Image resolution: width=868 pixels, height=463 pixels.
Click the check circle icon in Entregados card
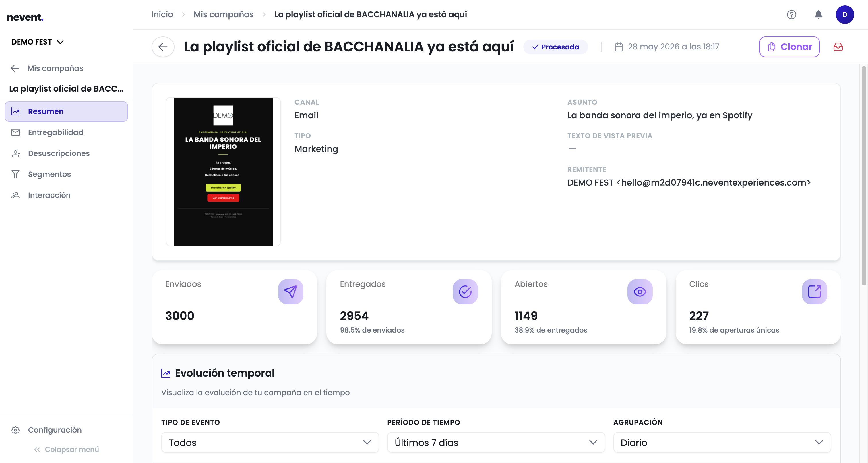click(x=465, y=292)
